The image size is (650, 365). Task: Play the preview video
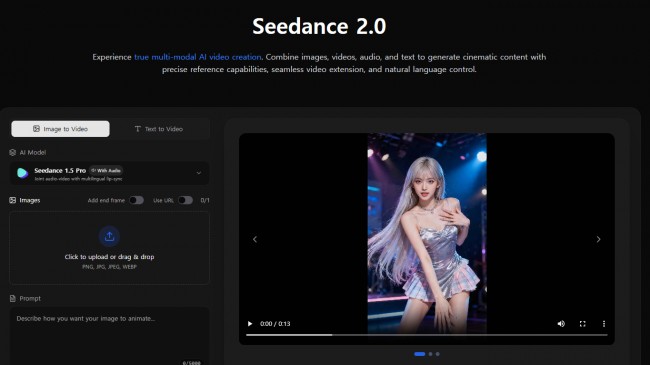click(x=250, y=324)
